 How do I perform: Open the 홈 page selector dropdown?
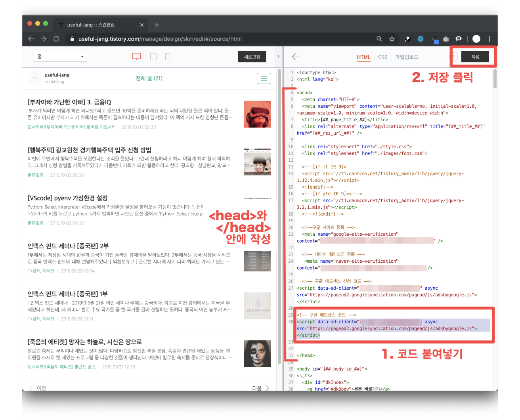(x=60, y=57)
